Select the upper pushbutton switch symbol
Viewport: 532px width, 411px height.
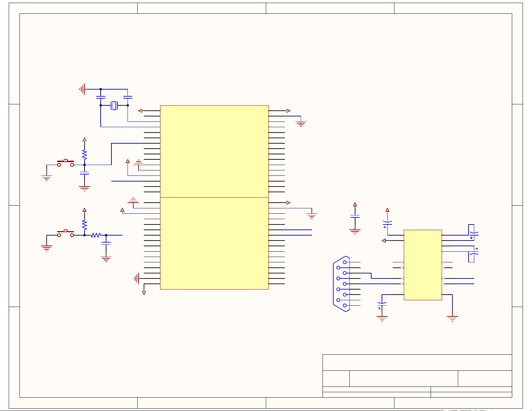coord(65,163)
